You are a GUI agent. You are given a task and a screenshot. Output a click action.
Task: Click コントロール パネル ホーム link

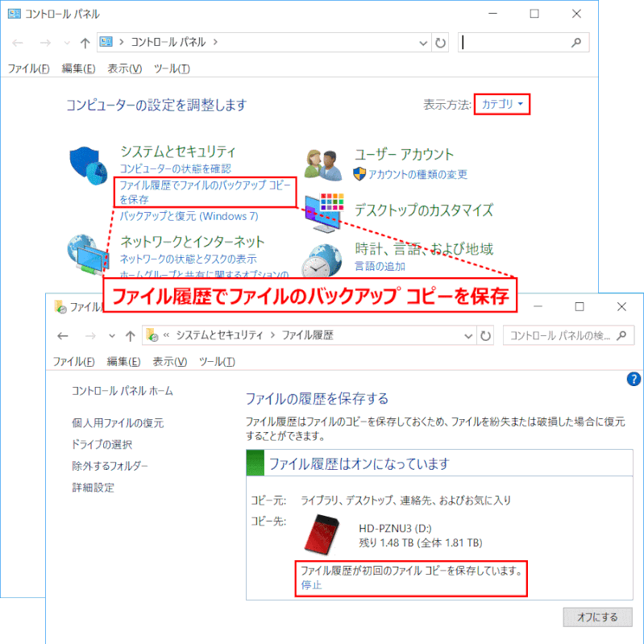tap(123, 391)
